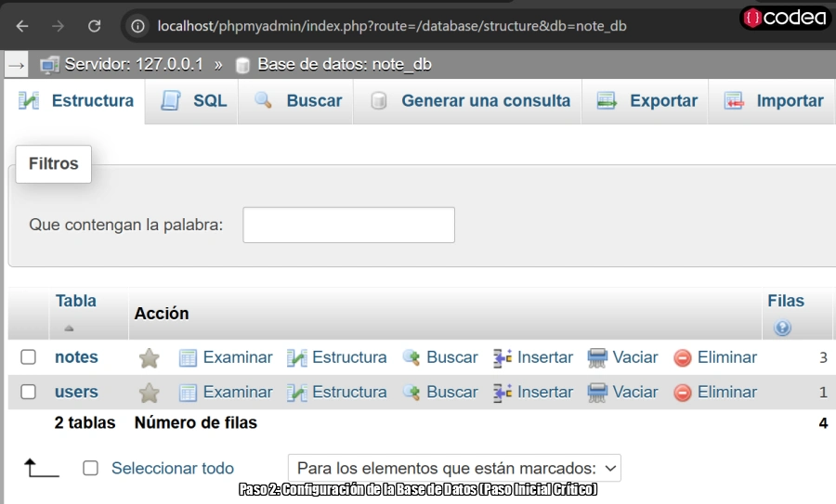Click the database icon in breadcrumb

point(242,65)
